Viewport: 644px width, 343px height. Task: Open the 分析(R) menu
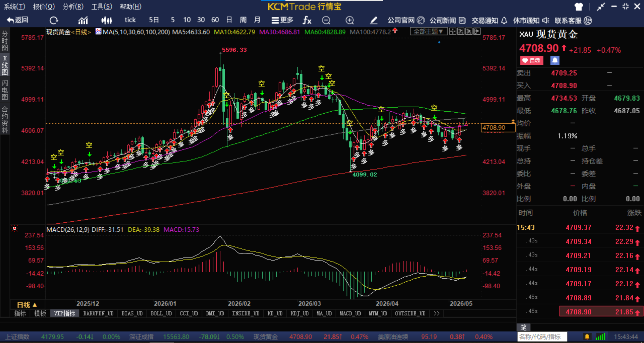click(73, 6)
